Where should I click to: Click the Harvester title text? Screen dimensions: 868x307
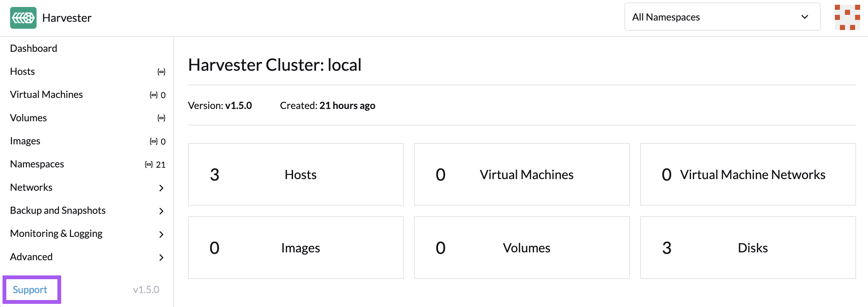[67, 18]
